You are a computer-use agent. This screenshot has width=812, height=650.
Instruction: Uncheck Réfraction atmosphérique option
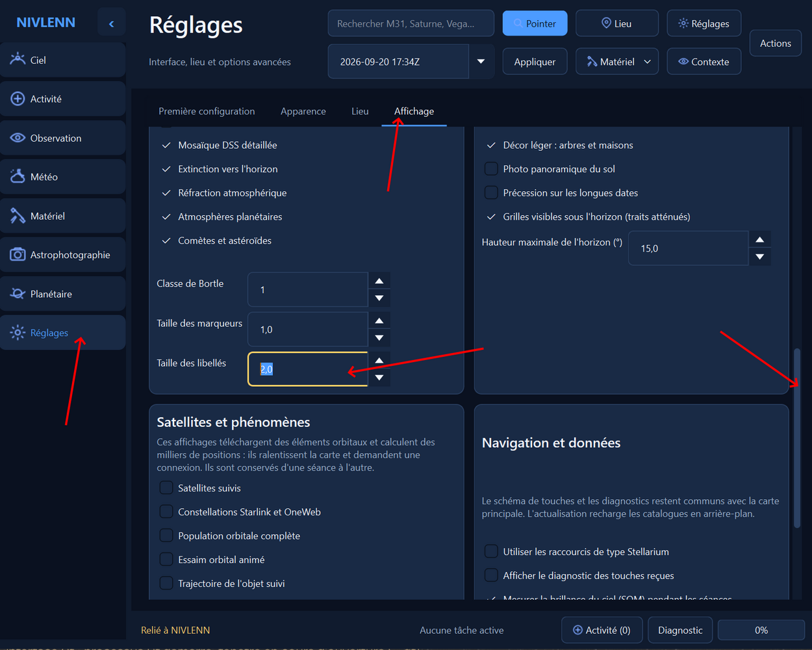click(x=166, y=193)
